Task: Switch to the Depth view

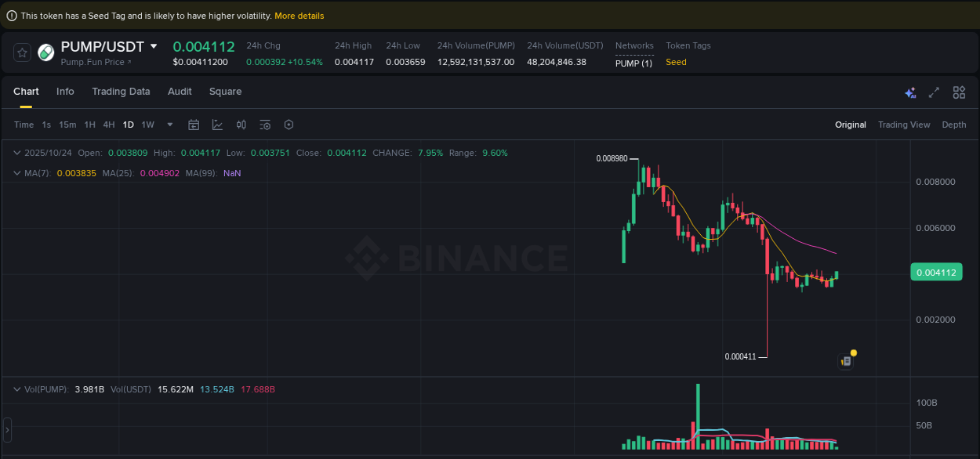Action: tap(953, 124)
